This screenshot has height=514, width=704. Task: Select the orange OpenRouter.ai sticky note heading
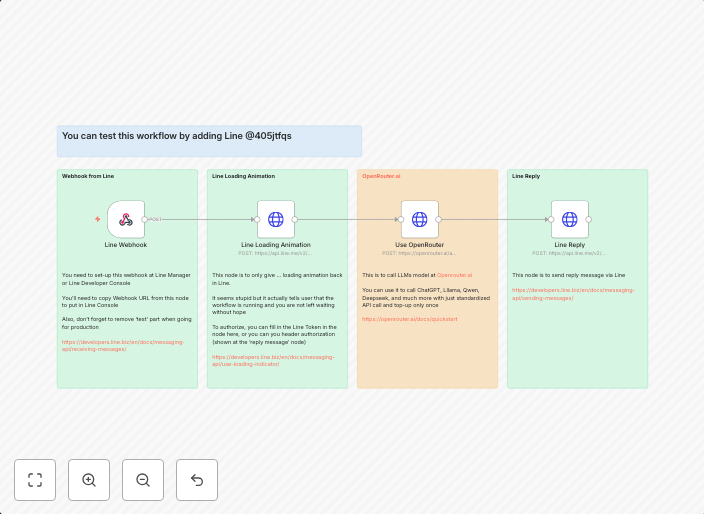tap(381, 176)
